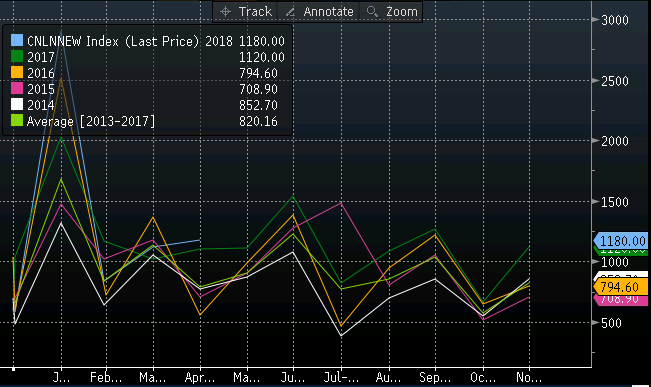Click the Sep x-axis label
This screenshot has height=387, width=651.
435,377
